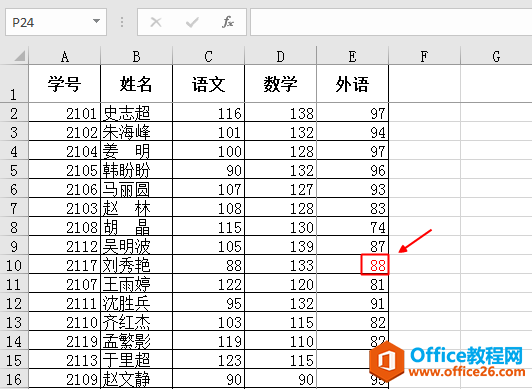The width and height of the screenshot is (532, 389).
Task: Click the name cell 韩盼盼
Action: (x=136, y=169)
